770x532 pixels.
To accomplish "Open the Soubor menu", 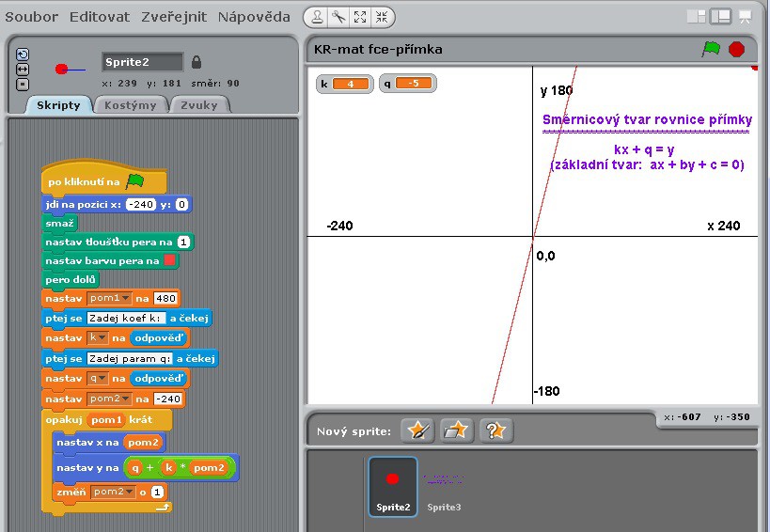I will (31, 17).
